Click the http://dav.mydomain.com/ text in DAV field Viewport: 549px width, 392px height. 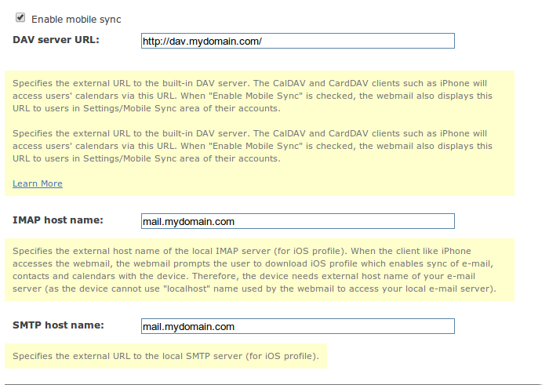(202, 42)
